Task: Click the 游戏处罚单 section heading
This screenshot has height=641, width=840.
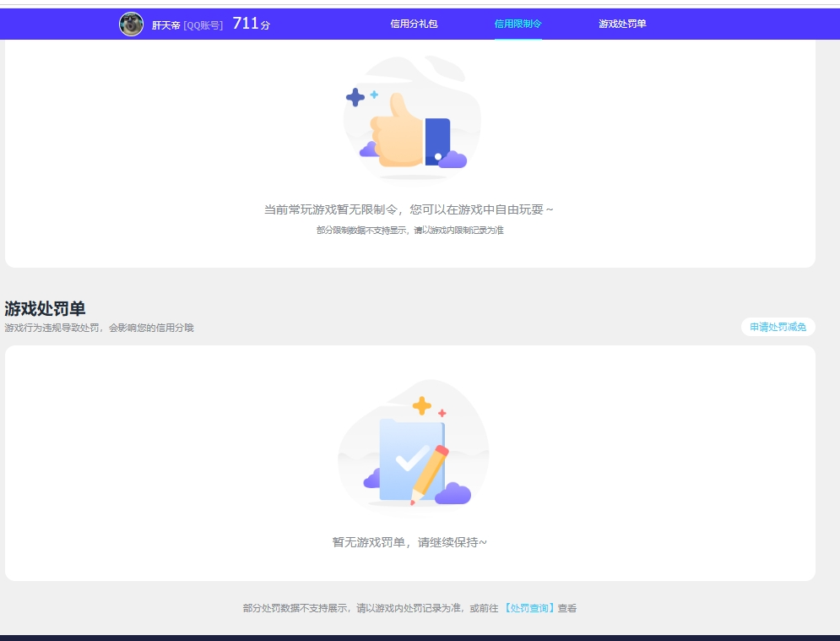Action: tap(45, 309)
